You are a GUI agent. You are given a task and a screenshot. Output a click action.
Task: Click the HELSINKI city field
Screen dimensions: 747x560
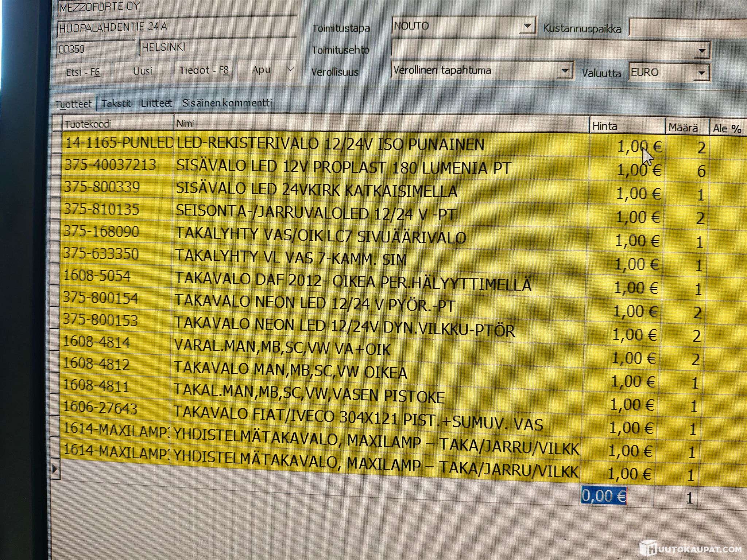tap(218, 47)
